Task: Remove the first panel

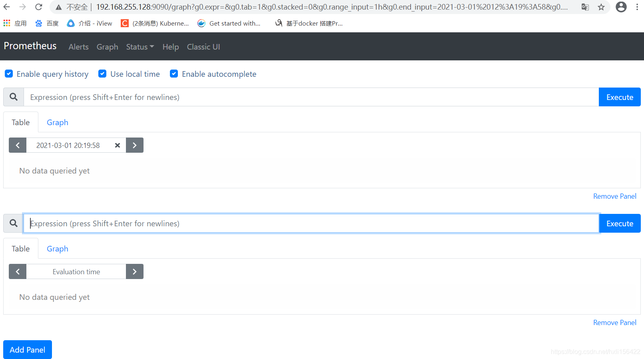Action: tap(615, 196)
